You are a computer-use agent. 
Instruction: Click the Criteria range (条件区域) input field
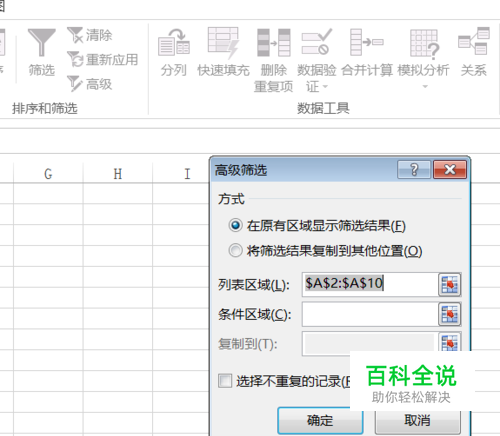tap(370, 314)
